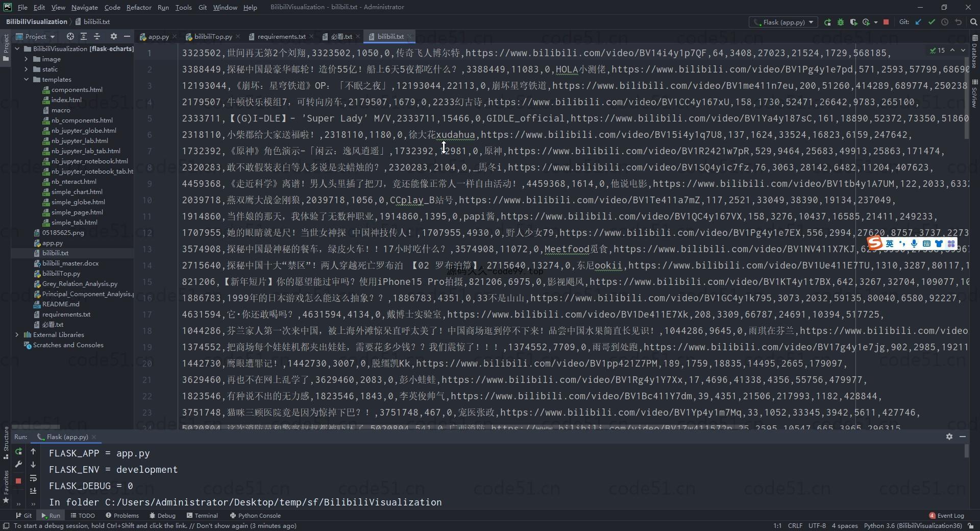
Task: Open Search Everywhere magnifier
Action: coord(973,22)
